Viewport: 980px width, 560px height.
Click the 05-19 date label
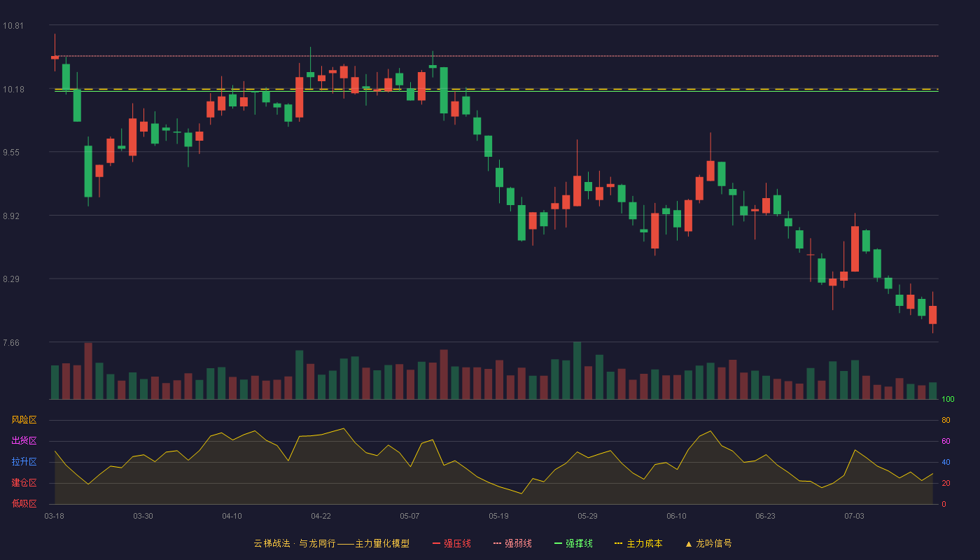tap(498, 516)
